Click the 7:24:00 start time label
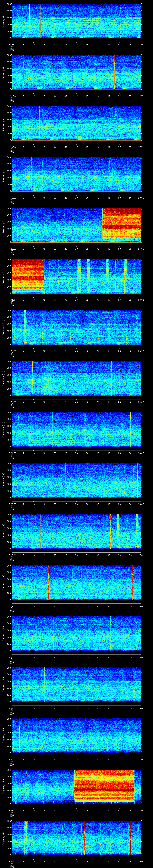The width and height of the screenshot is (153, 868). pos(12,453)
